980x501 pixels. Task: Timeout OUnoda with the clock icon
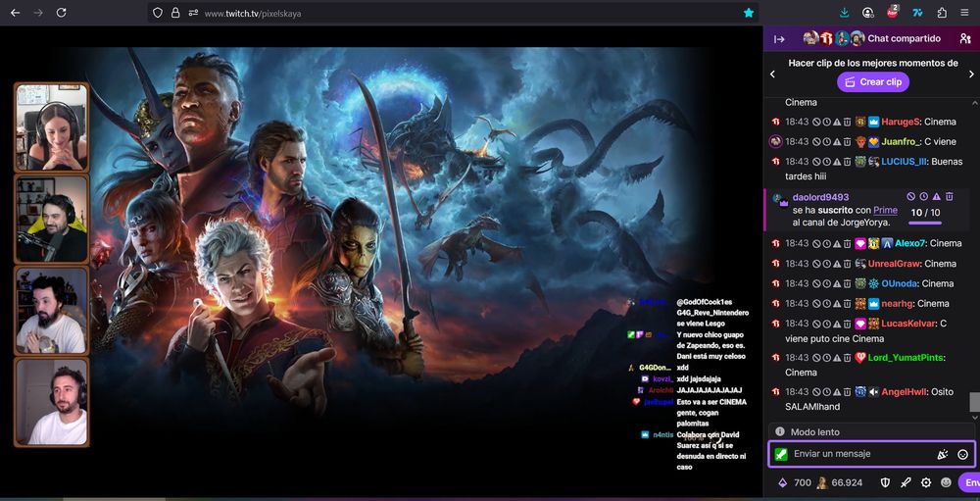tap(826, 284)
